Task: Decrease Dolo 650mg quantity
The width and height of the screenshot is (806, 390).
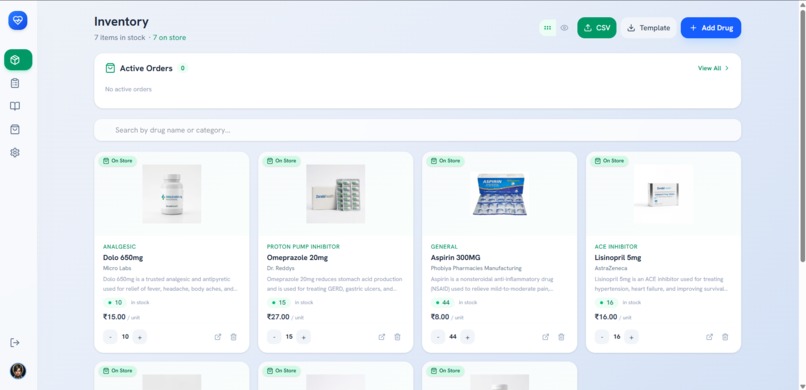Action: coord(110,337)
